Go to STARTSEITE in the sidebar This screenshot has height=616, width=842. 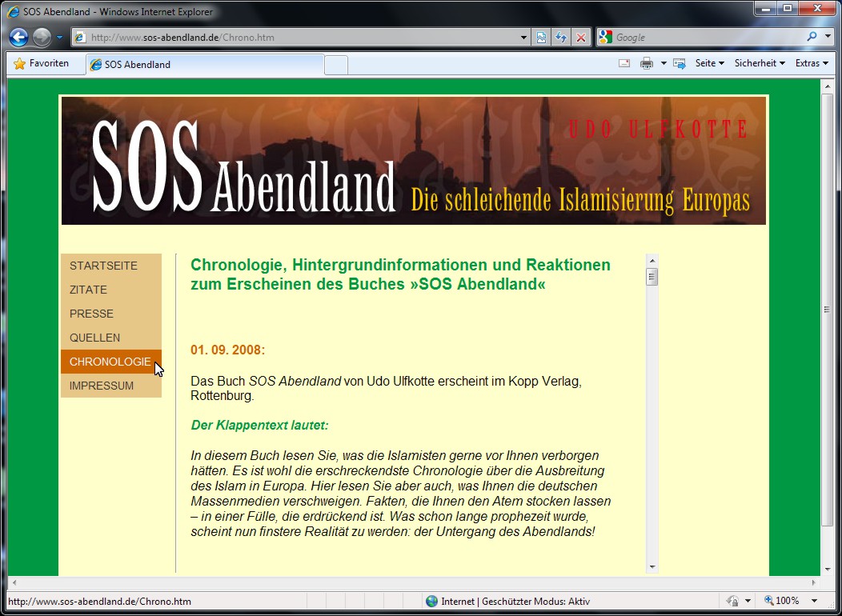point(110,266)
